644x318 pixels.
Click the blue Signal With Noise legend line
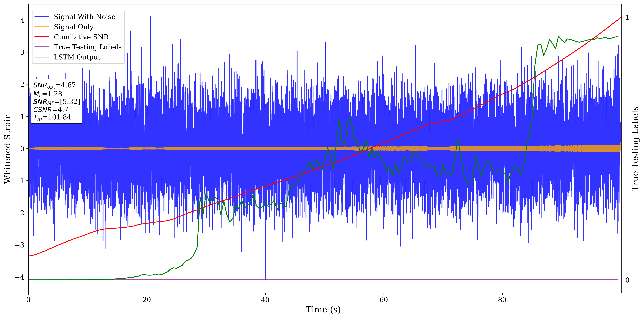click(42, 17)
